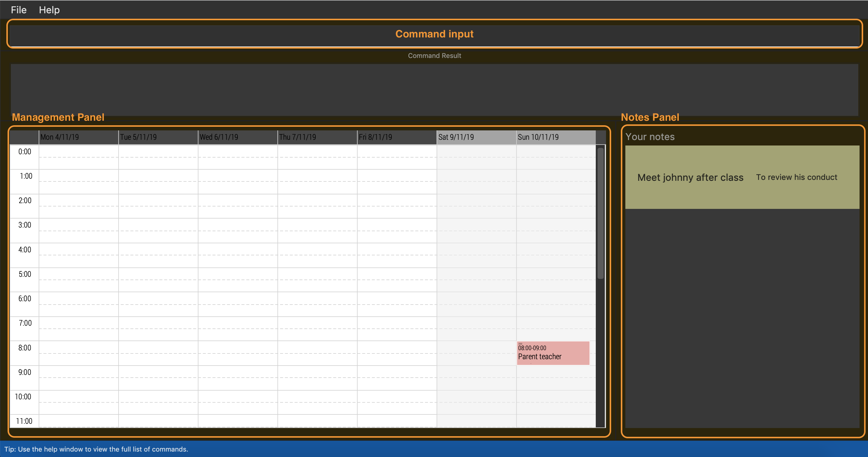The image size is (868, 457).
Task: Click the 'To review his conduct' note text
Action: (796, 177)
